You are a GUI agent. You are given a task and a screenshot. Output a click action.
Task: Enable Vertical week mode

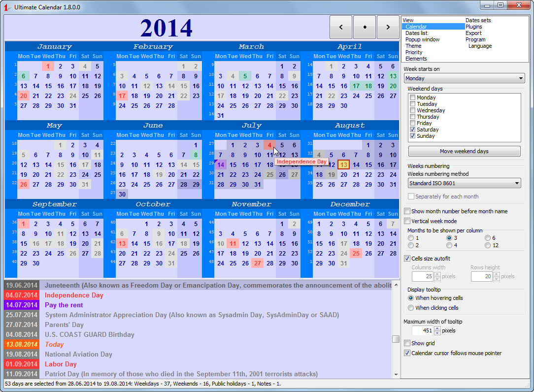pos(407,221)
